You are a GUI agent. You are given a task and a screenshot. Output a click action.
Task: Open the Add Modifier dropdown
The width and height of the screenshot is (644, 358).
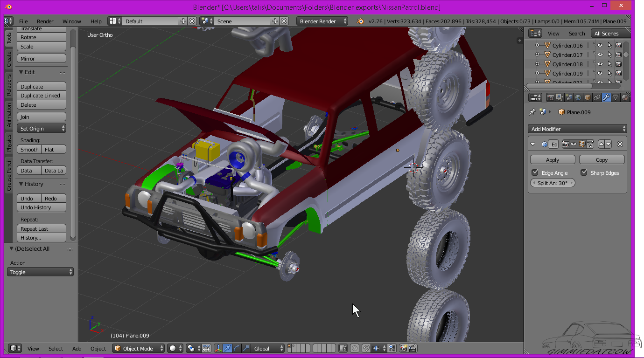[x=578, y=129]
